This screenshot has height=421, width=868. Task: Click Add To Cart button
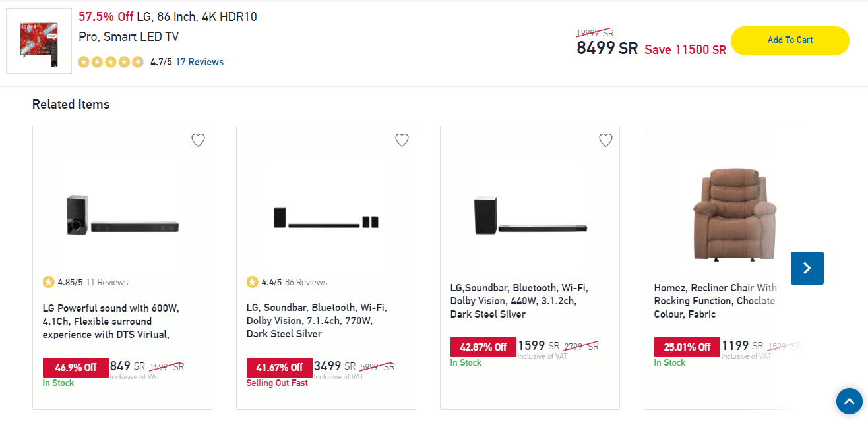(790, 40)
